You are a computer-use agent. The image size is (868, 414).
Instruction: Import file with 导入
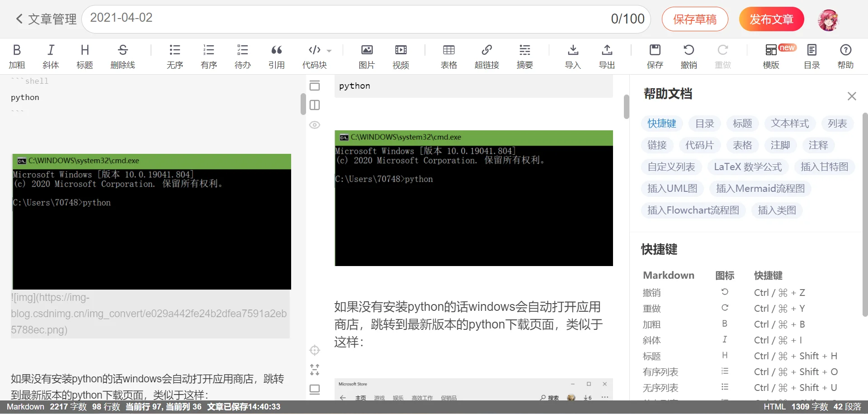click(573, 56)
